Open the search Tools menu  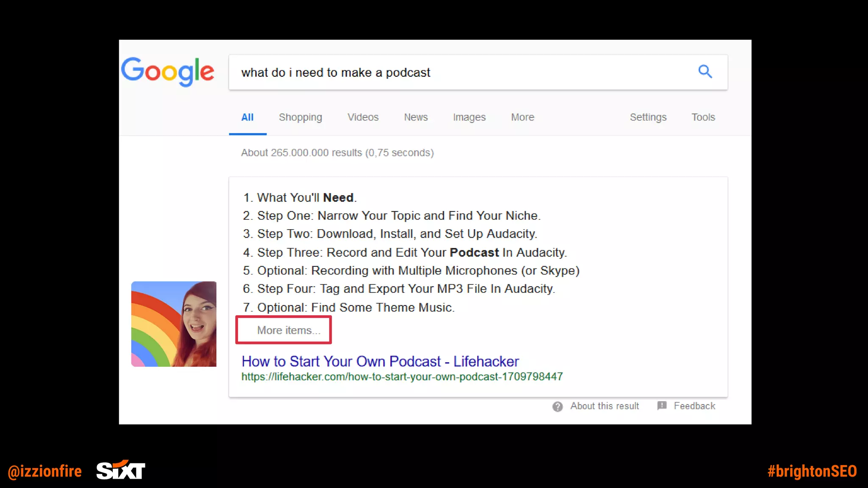(703, 117)
